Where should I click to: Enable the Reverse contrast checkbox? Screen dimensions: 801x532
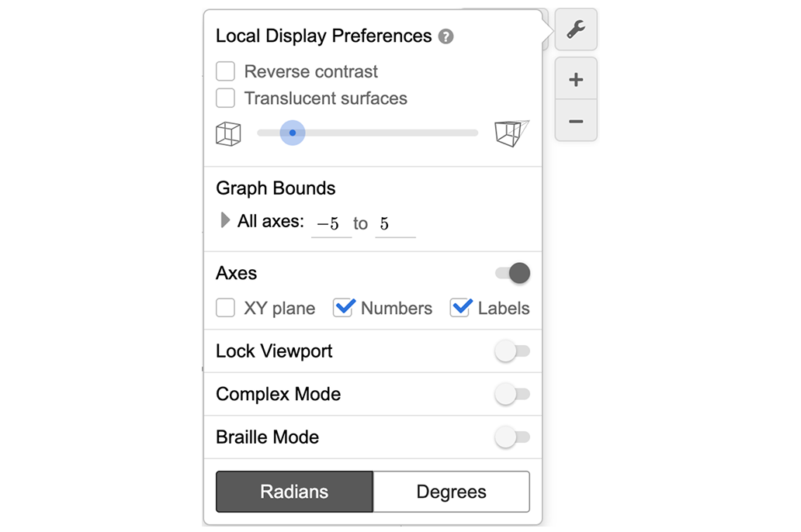click(x=226, y=72)
